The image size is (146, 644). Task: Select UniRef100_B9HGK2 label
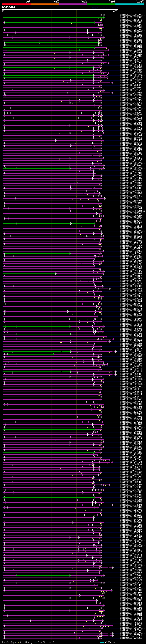pos(131,342)
